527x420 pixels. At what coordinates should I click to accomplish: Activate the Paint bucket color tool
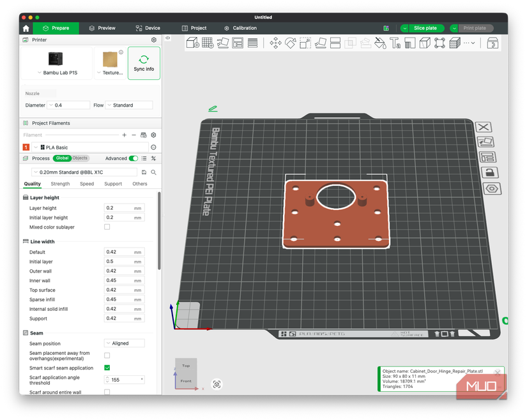tap(380, 43)
